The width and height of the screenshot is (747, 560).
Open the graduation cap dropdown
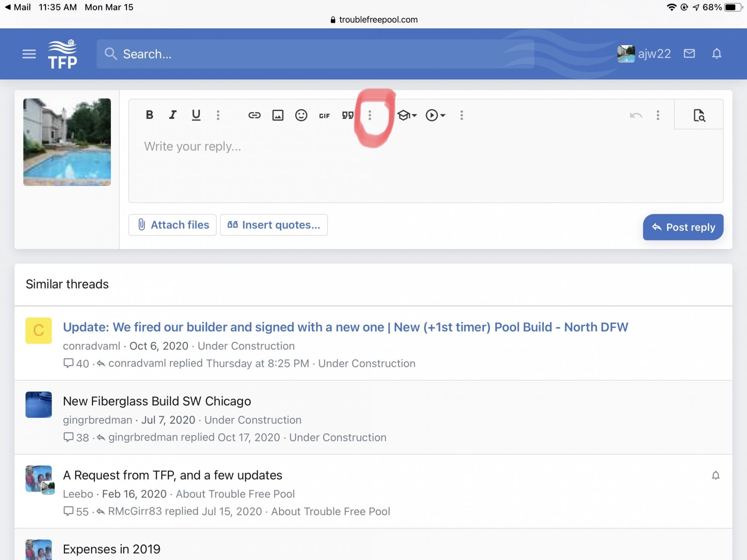click(x=407, y=115)
